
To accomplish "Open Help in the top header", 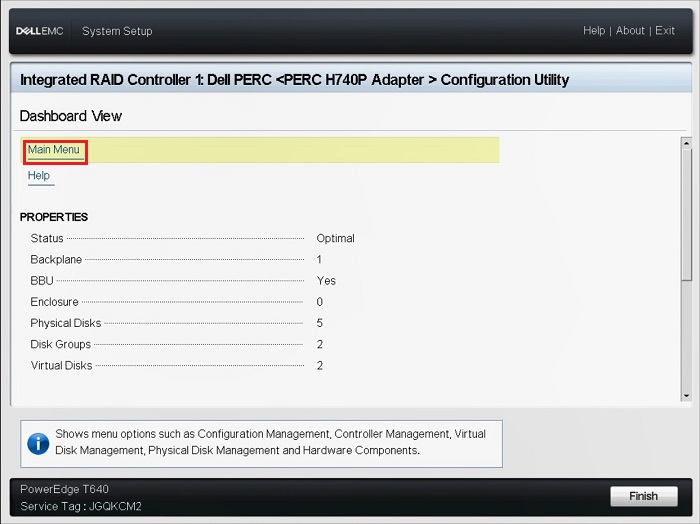I will (594, 31).
